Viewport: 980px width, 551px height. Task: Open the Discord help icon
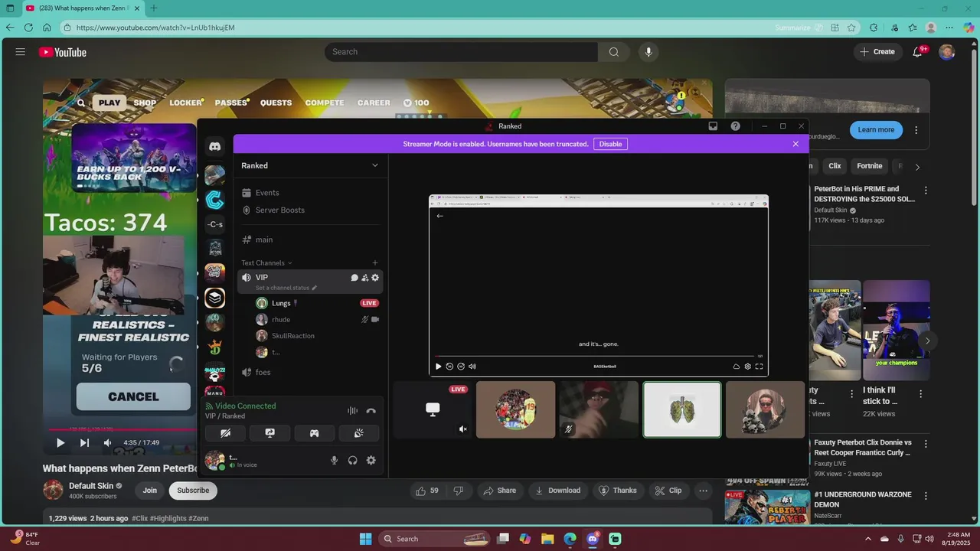736,126
